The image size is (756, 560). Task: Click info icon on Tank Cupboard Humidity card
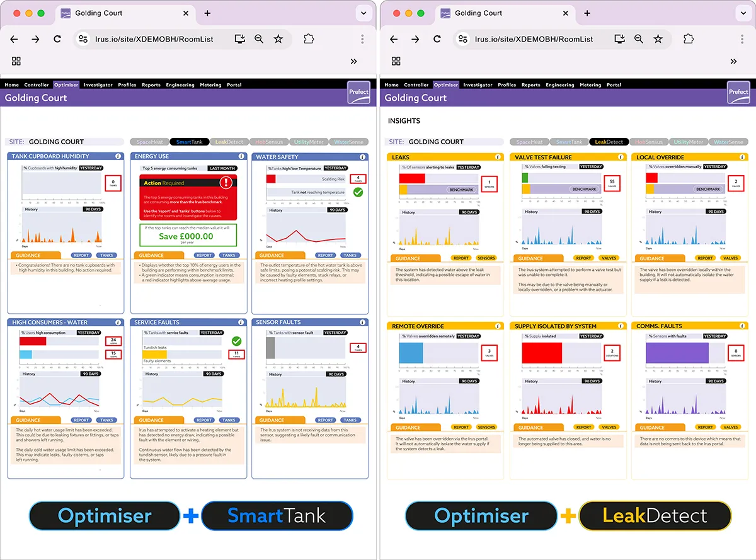coord(118,156)
